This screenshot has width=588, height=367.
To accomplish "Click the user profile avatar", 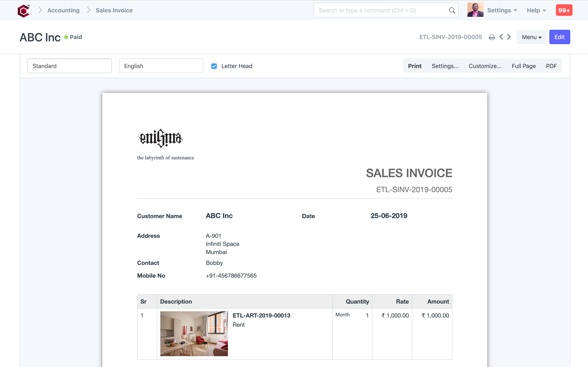I will 475,10.
